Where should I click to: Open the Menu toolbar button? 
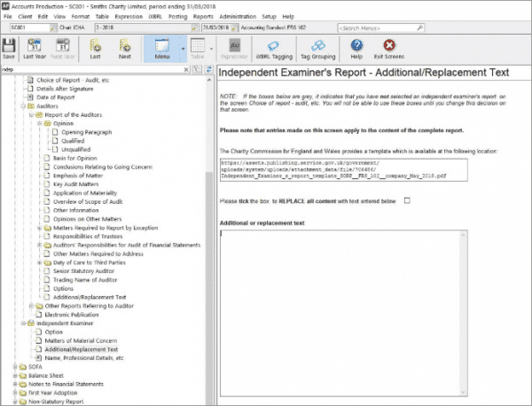click(x=161, y=47)
